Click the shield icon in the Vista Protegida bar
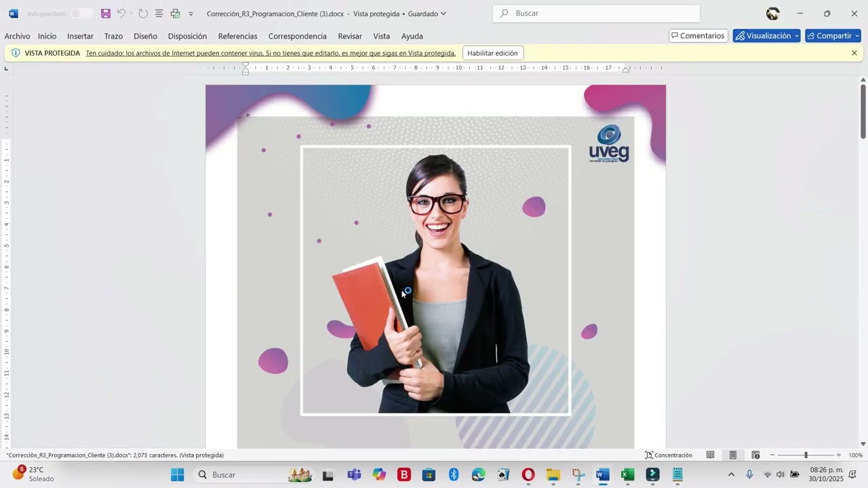The image size is (868, 488). tap(16, 53)
